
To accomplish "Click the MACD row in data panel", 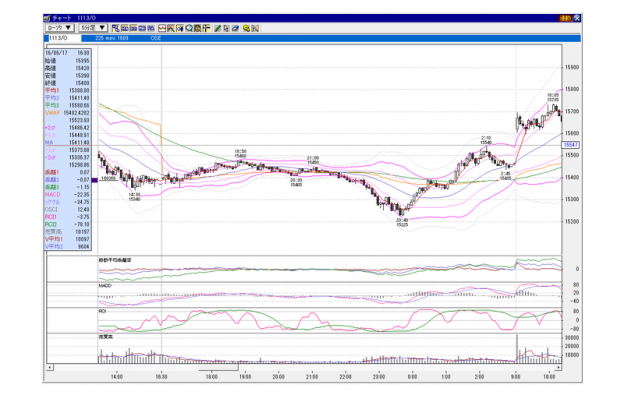I will (67, 195).
